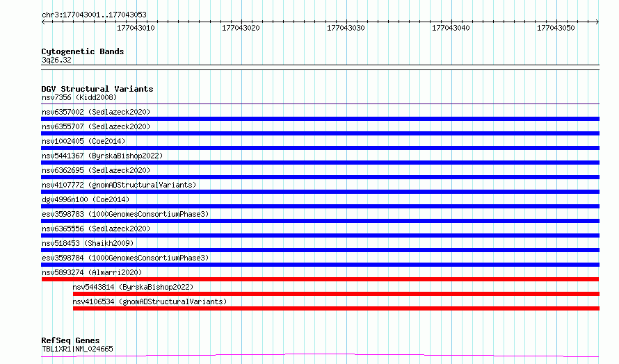
Task: Select variant nsv7356 (Kidd2008)
Action: click(79, 97)
